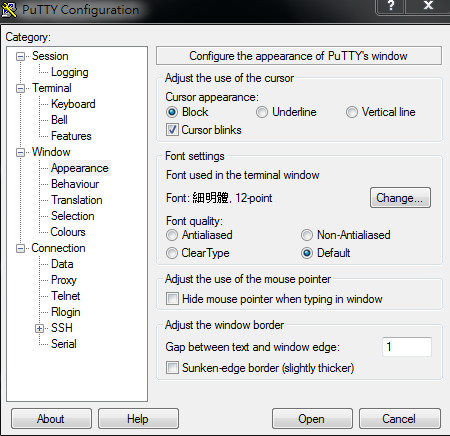Open the Features category
Screen dimensions: 450x436
71,136
